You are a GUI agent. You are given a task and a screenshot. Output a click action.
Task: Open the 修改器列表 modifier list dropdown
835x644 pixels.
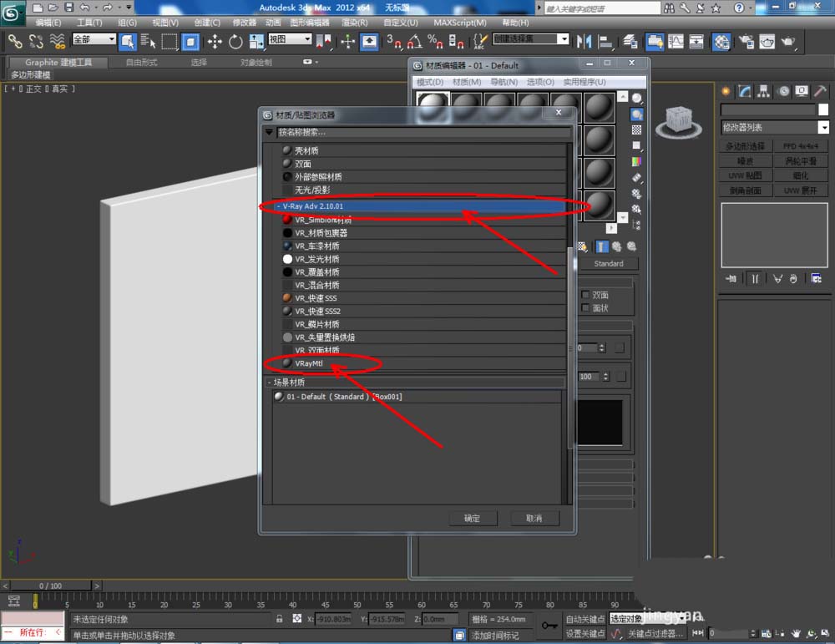pos(775,127)
